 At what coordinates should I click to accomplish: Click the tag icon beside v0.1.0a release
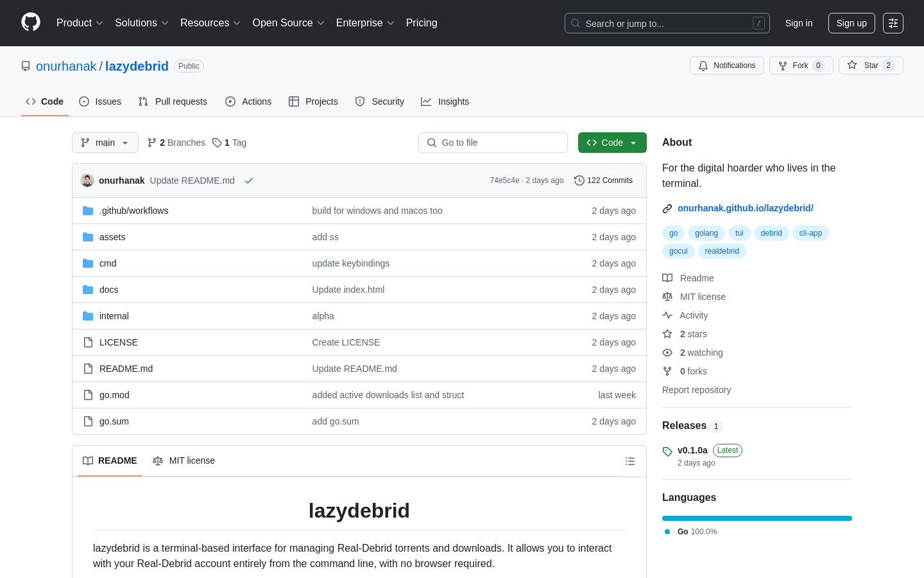coord(667,451)
